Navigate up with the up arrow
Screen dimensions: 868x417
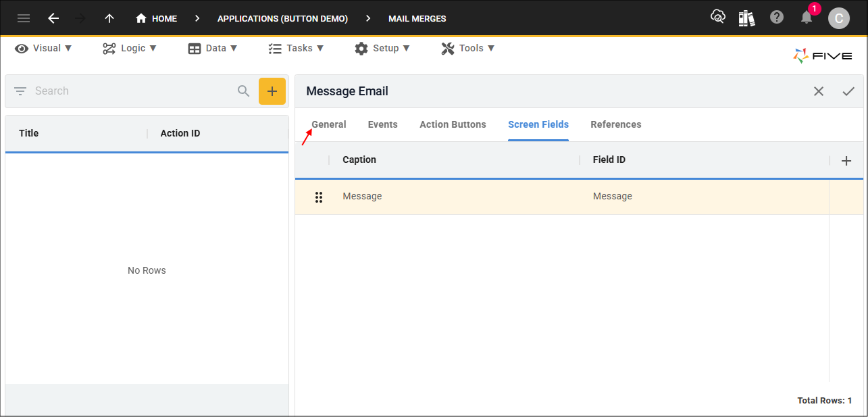click(109, 18)
